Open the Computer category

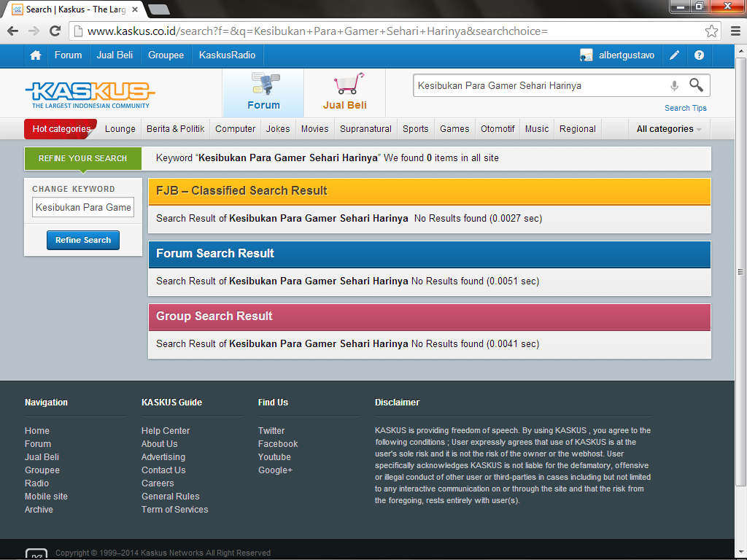(236, 129)
